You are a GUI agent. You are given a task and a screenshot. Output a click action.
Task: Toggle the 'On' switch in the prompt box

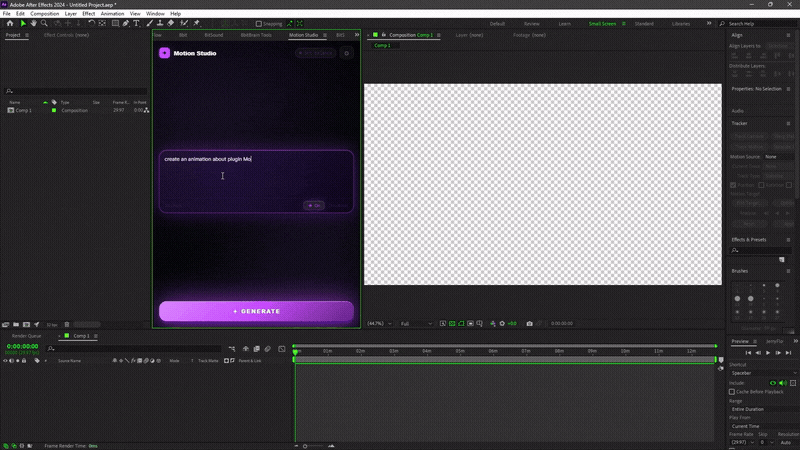pos(314,206)
